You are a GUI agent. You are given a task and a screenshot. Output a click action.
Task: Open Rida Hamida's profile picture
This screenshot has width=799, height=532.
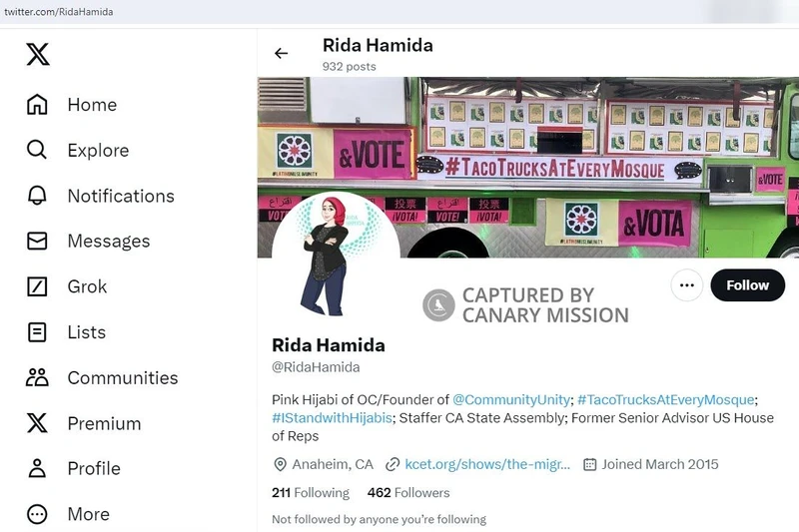point(336,255)
